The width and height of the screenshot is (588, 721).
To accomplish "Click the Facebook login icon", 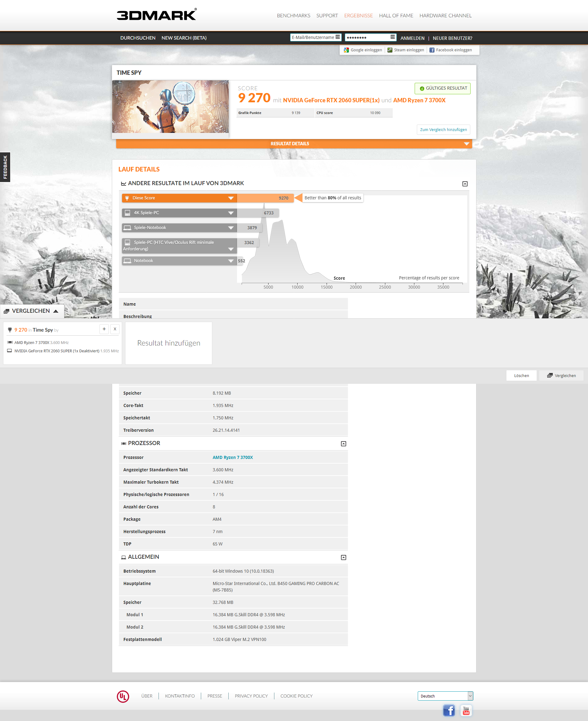I will [x=432, y=50].
